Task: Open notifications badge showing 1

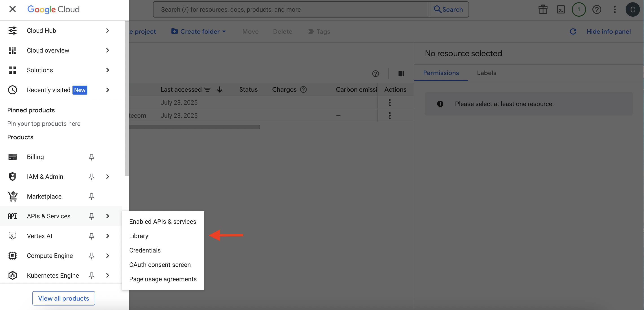Action: pos(579,9)
